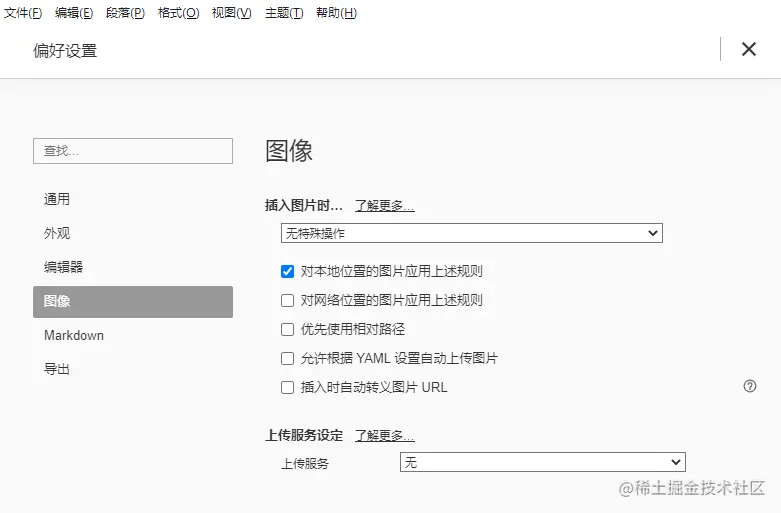Screen dimensions: 781x513
Task: Enable 允许根据 YAML 设置自动上传图片
Action: [287, 358]
